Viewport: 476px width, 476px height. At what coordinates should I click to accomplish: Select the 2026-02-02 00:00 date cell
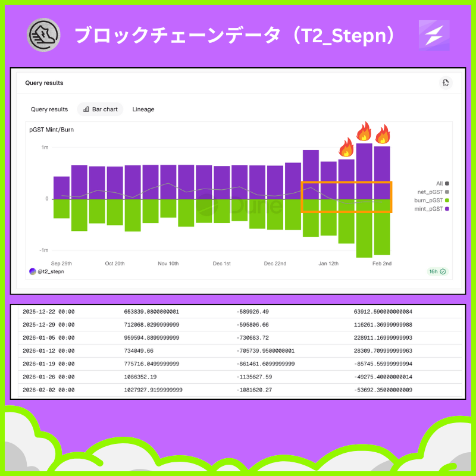tap(49, 390)
